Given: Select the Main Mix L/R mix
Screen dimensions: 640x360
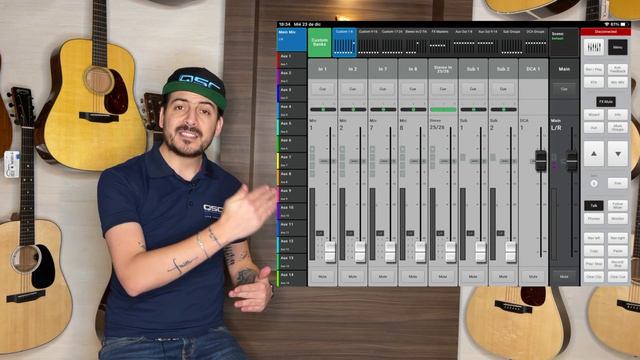Looking at the screenshot, I should coord(292,40).
